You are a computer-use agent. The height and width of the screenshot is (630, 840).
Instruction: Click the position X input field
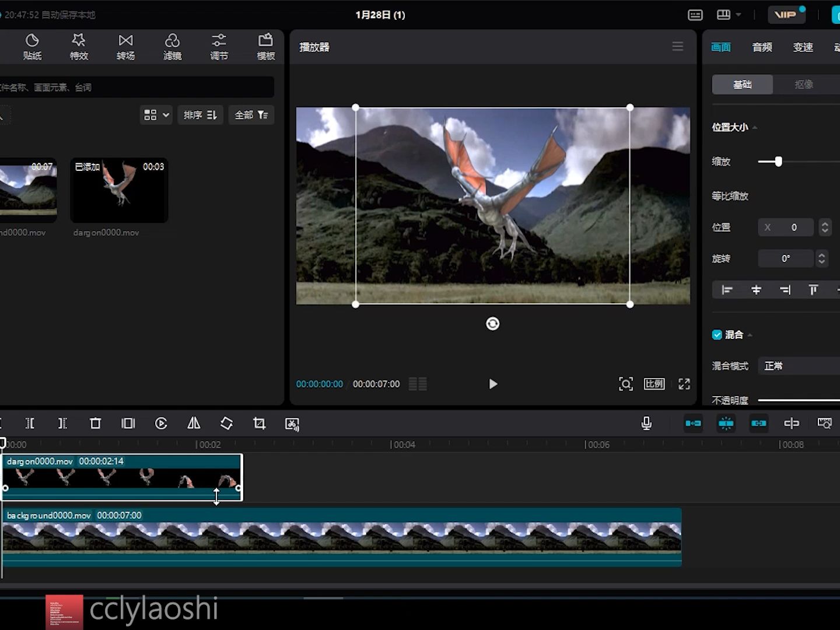pos(786,227)
